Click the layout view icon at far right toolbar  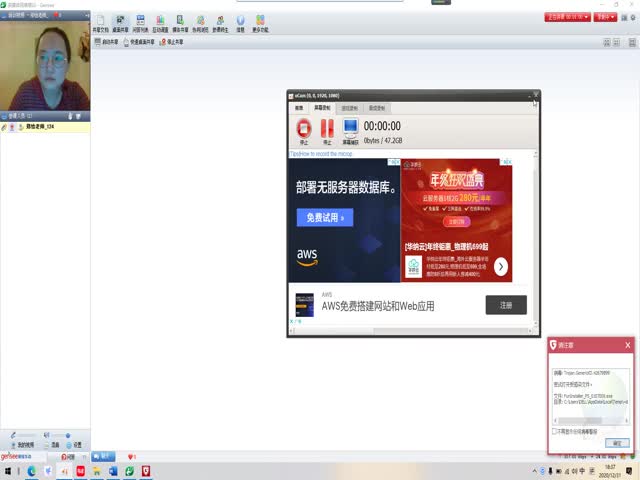tap(632, 42)
